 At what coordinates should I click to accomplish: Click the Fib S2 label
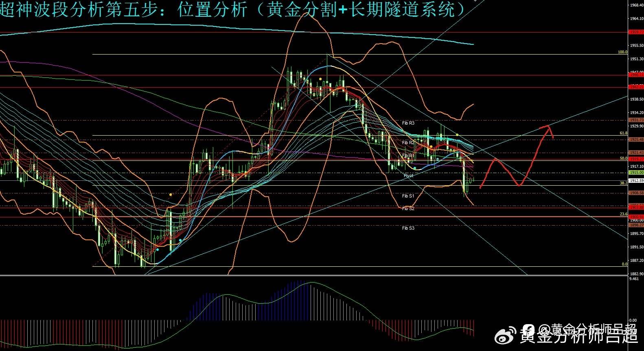click(x=408, y=208)
